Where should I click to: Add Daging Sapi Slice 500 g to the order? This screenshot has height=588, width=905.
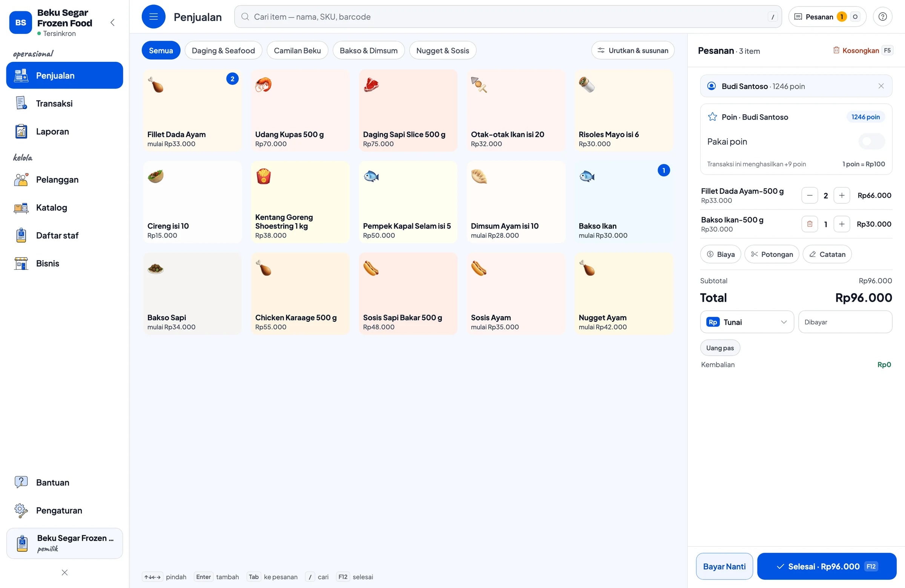[408, 110]
